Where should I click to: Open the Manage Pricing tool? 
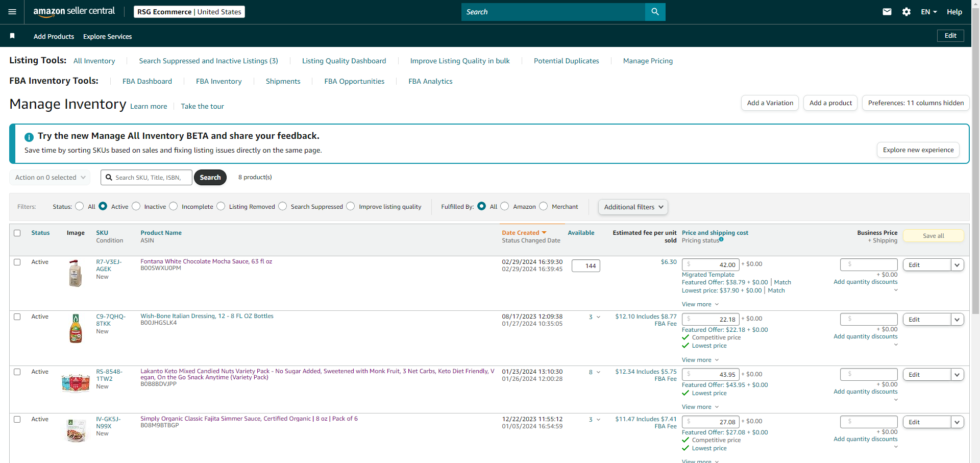tap(648, 61)
